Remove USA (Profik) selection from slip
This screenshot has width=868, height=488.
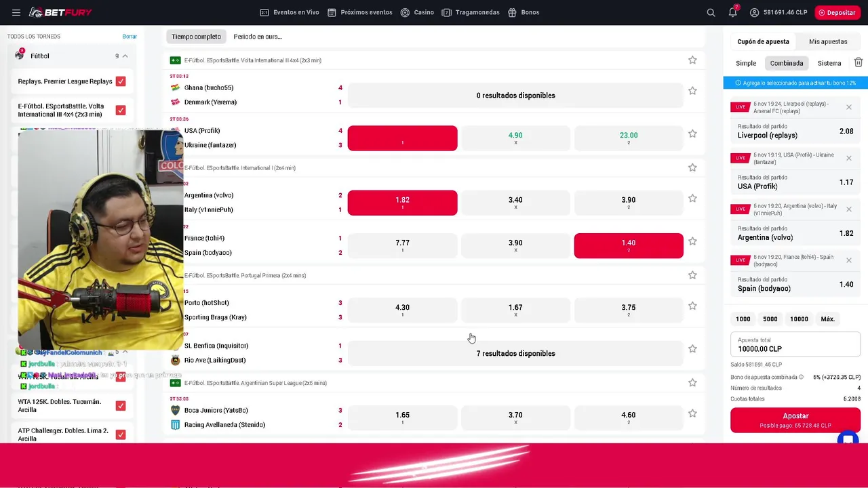[849, 158]
